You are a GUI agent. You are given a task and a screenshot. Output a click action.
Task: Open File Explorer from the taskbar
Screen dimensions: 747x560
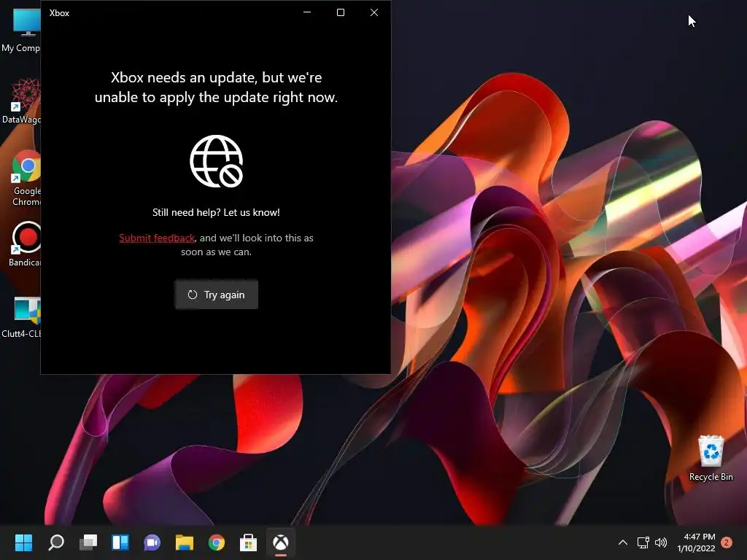pyautogui.click(x=185, y=542)
